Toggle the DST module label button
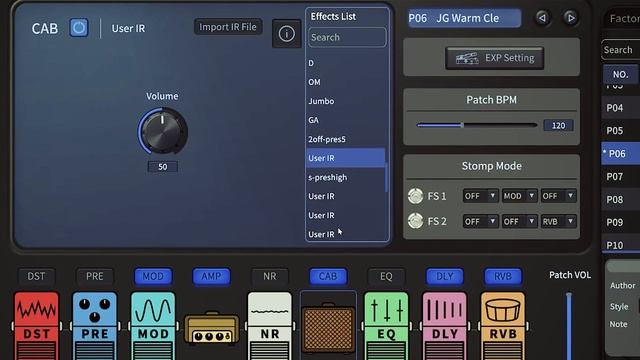 click(36, 276)
